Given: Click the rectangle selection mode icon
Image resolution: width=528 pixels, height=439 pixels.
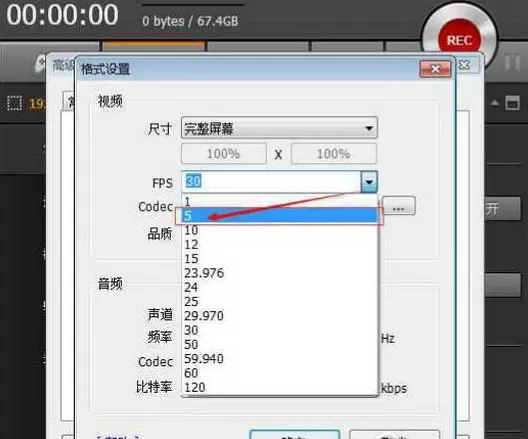Looking at the screenshot, I should point(15,103).
